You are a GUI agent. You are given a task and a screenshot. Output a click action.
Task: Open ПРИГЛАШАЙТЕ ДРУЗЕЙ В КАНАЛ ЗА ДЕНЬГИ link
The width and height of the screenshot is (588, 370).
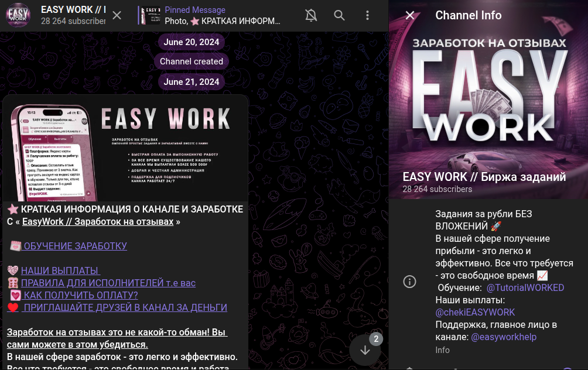click(125, 307)
